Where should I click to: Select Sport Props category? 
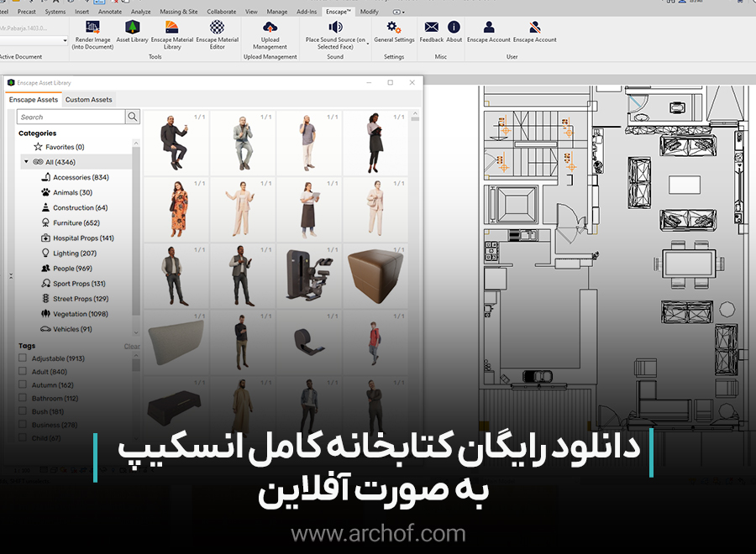coord(73,284)
